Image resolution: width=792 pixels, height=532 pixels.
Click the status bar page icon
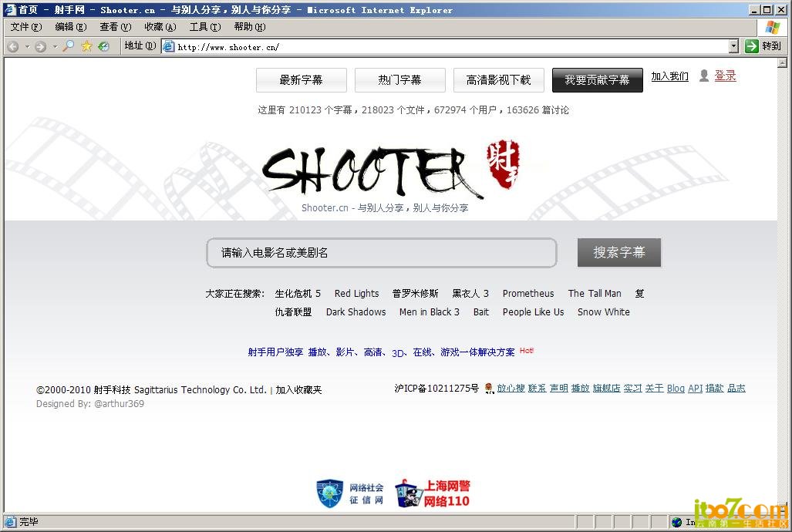pyautogui.click(x=10, y=521)
